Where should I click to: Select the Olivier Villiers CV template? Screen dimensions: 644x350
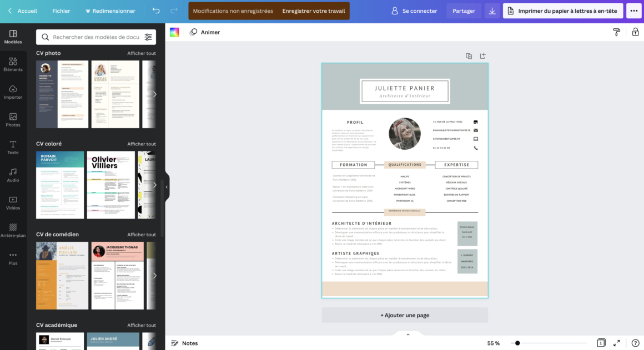(x=111, y=185)
